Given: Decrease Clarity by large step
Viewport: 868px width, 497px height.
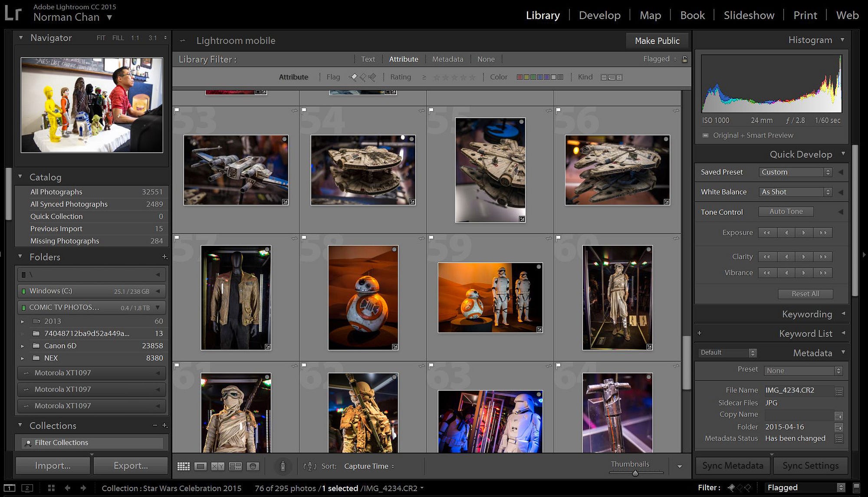Looking at the screenshot, I should tap(767, 257).
